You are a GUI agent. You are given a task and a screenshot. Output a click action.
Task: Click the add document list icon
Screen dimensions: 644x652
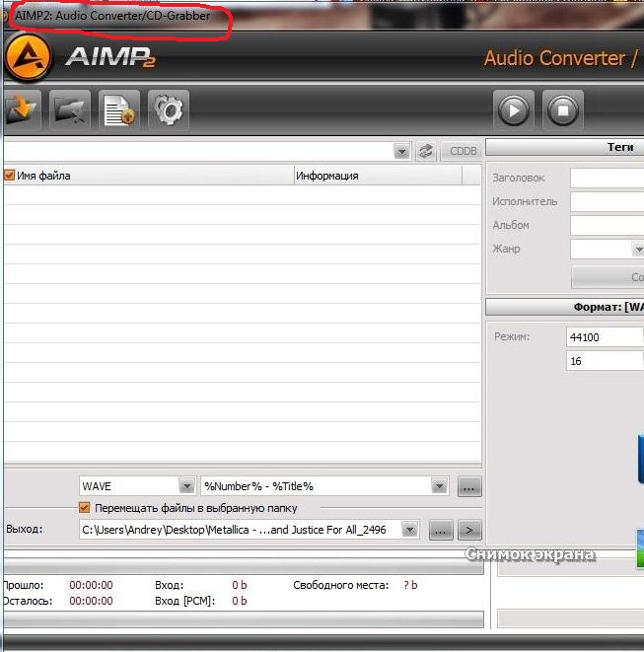(x=118, y=110)
